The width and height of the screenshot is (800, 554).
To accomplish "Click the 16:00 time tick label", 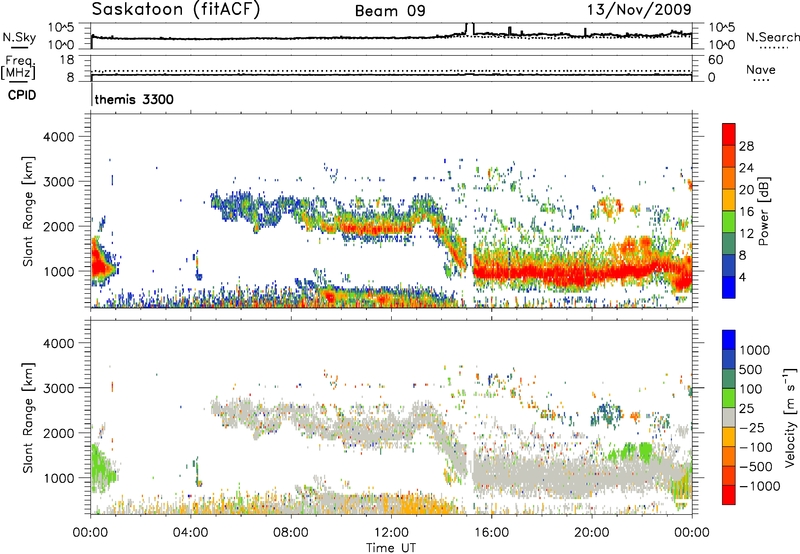I will tap(492, 533).
